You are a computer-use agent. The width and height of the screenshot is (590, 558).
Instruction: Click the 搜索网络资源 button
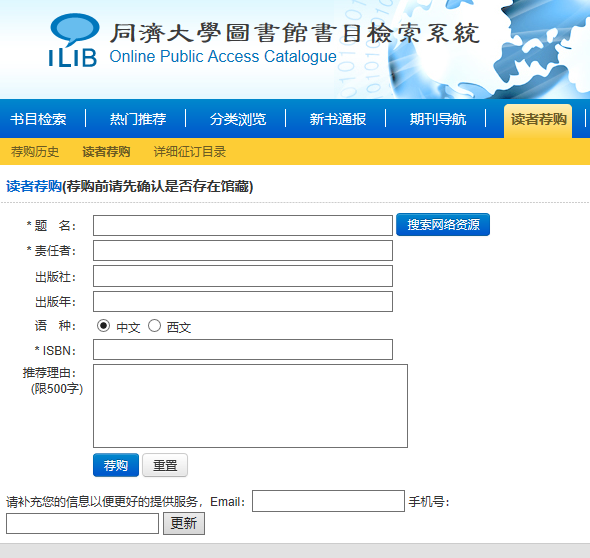tap(443, 225)
